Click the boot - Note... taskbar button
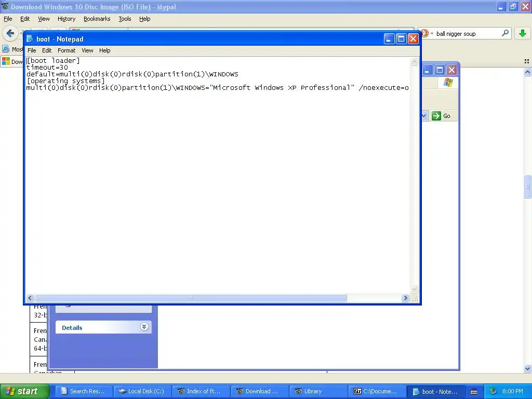Image resolution: width=532 pixels, height=399 pixels. (435, 391)
